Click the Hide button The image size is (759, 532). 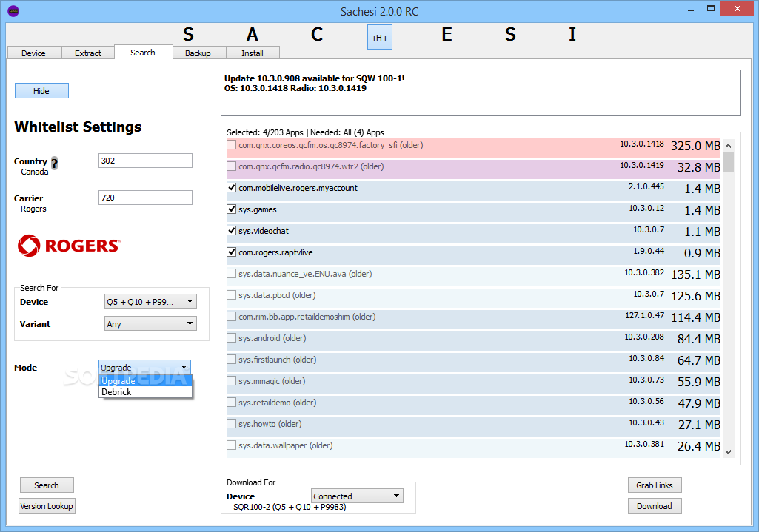coord(41,90)
